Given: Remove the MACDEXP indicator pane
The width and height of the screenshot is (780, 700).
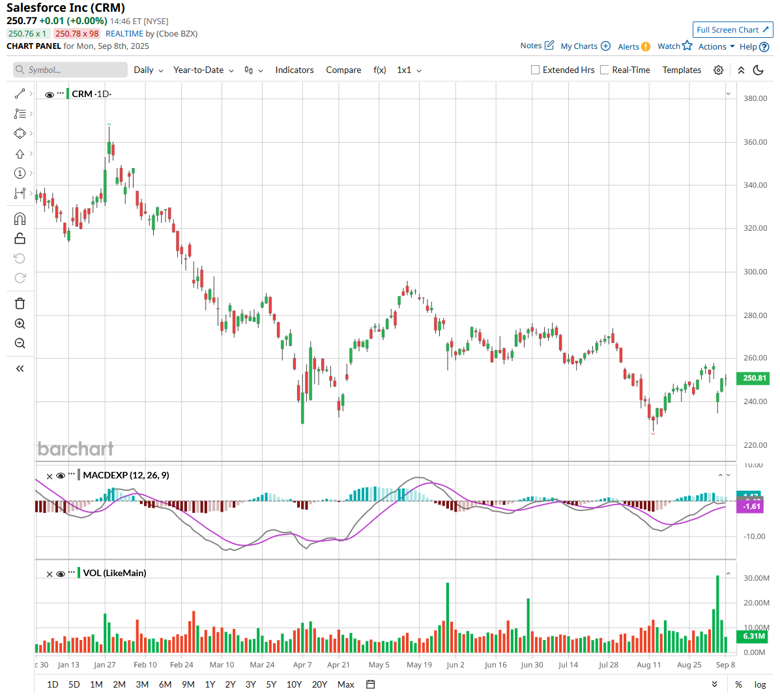Looking at the screenshot, I should click(x=50, y=476).
